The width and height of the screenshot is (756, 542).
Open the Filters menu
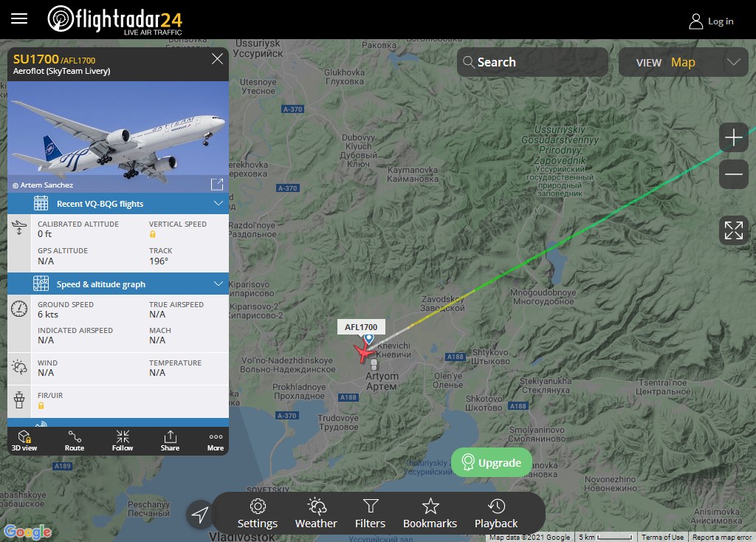pyautogui.click(x=371, y=513)
